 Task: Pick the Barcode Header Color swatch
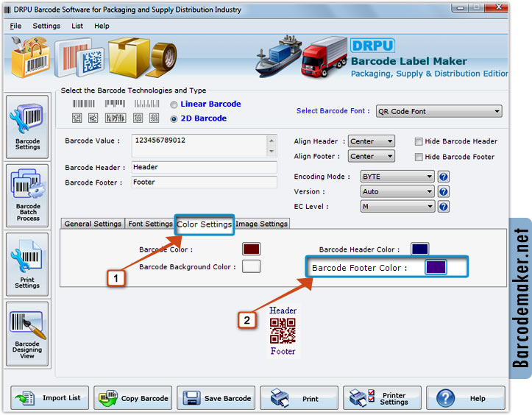pos(419,249)
